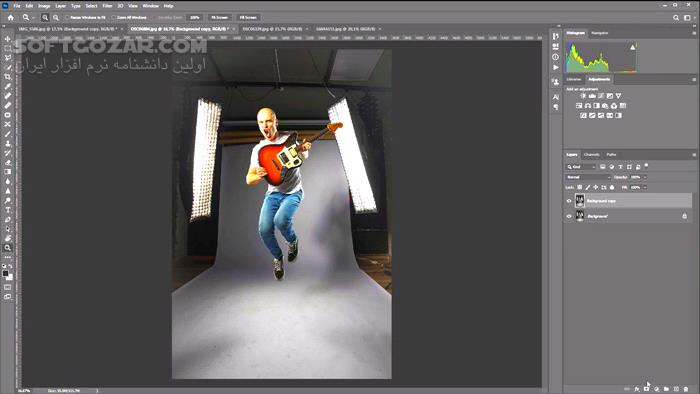The image size is (700, 394).
Task: Click the Fit Screen button
Action: click(x=219, y=17)
